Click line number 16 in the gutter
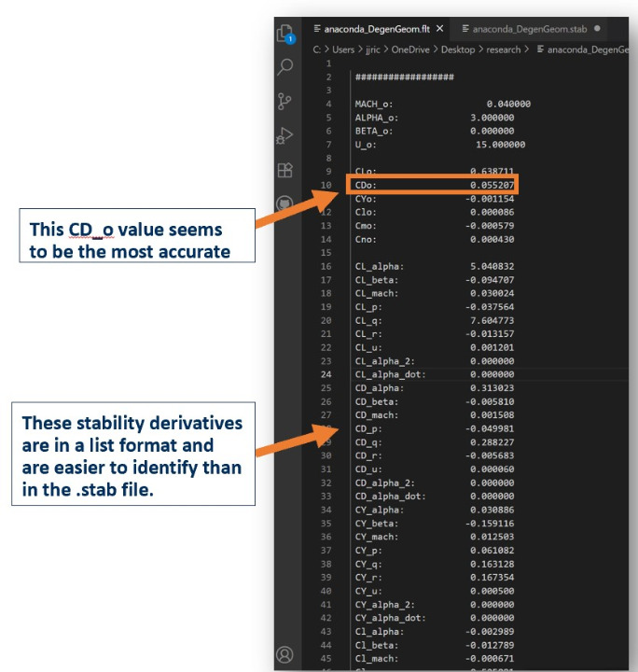 327,267
